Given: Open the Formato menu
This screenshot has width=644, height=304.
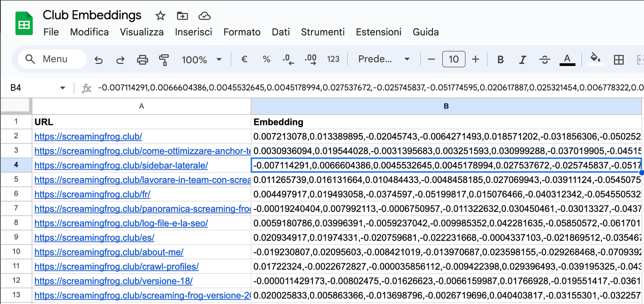Looking at the screenshot, I should click(x=242, y=32).
